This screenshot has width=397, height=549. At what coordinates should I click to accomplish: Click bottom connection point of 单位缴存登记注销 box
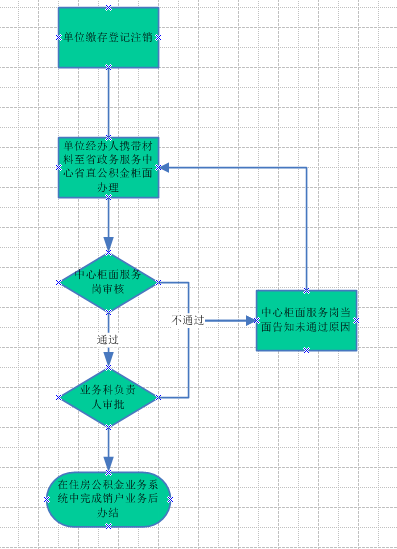(x=109, y=67)
